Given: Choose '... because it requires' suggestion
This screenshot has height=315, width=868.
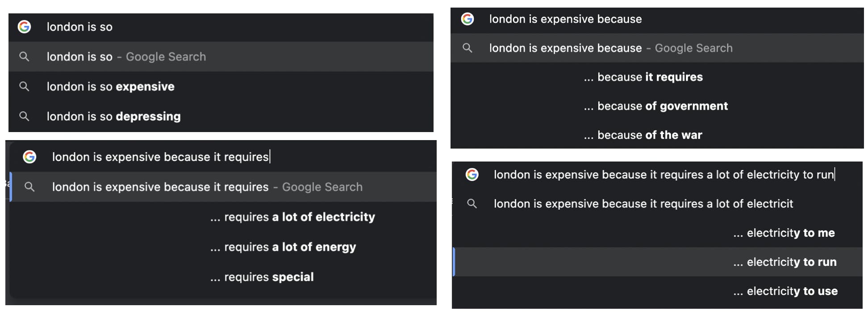Looking at the screenshot, I should [643, 77].
